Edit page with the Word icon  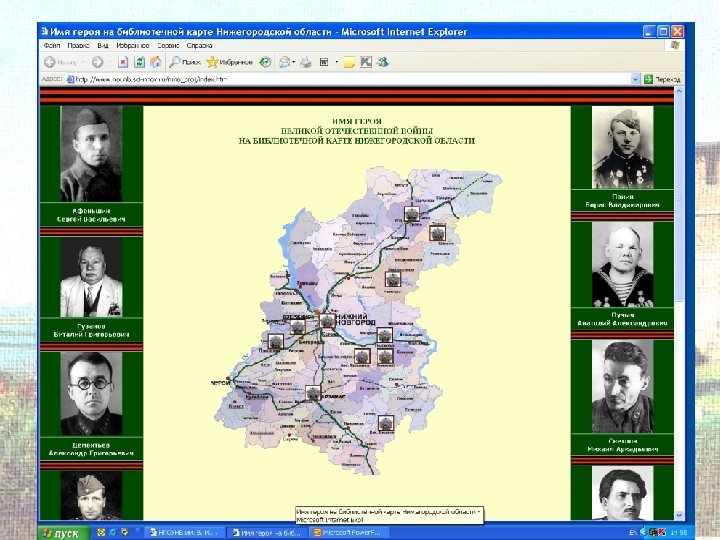pos(324,62)
